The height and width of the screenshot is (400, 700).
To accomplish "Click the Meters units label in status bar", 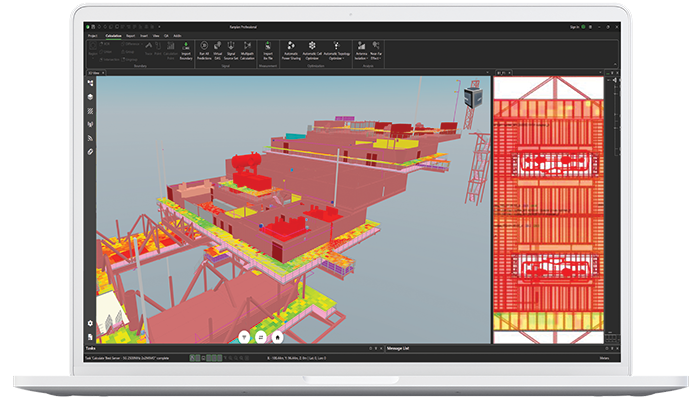I will pyautogui.click(x=604, y=358).
